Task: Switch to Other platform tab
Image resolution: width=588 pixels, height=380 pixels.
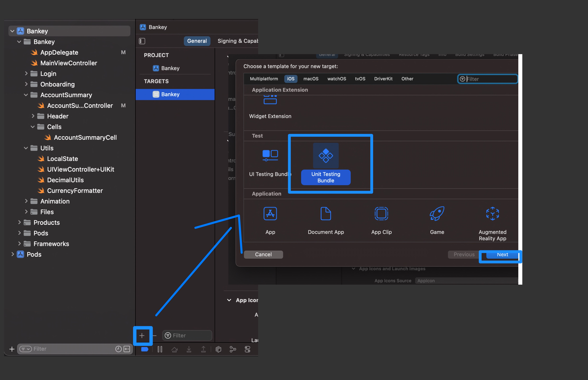Action: click(407, 79)
